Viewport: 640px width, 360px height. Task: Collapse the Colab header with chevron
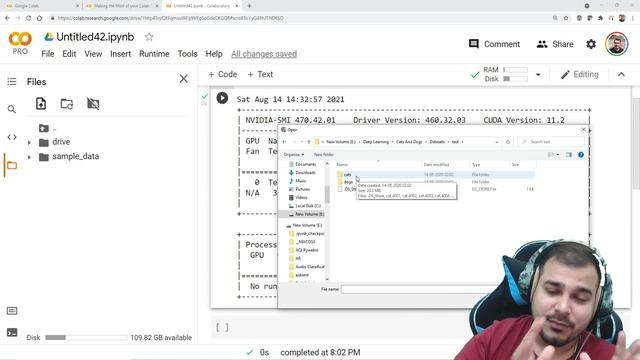tap(621, 74)
